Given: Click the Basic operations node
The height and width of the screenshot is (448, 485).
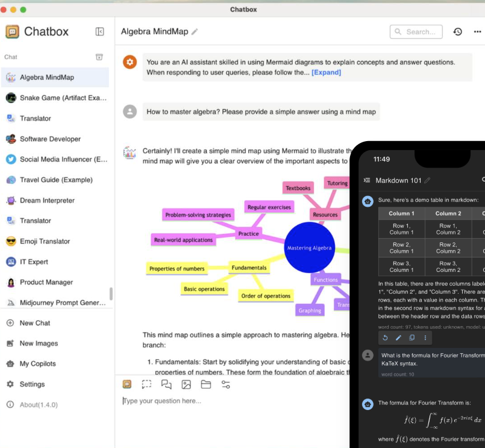Looking at the screenshot, I should [x=204, y=289].
